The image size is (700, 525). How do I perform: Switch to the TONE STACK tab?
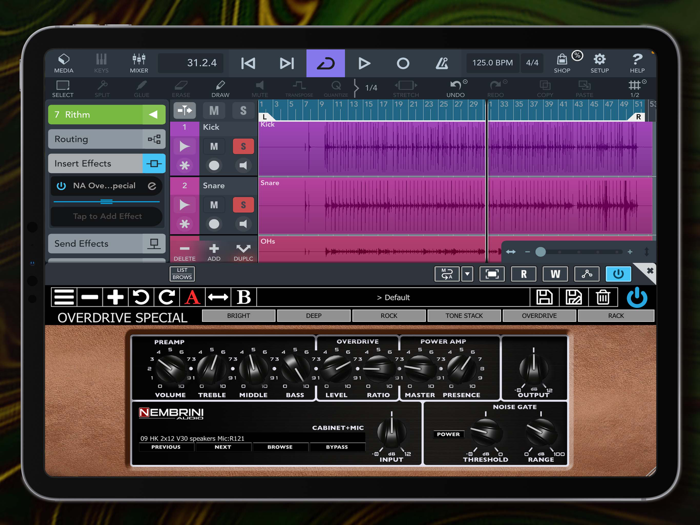coord(464,316)
